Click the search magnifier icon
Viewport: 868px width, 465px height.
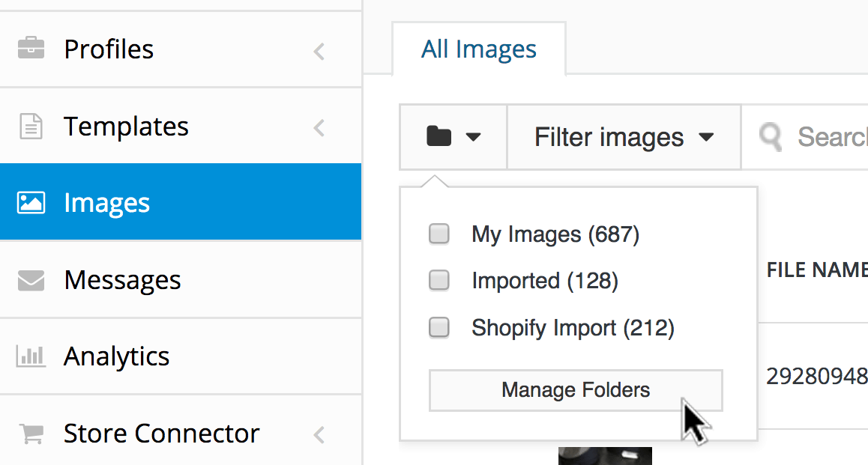[x=770, y=138]
